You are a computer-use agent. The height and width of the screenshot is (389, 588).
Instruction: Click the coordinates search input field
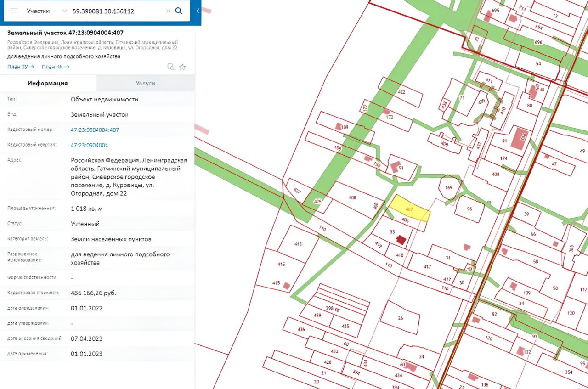(117, 11)
